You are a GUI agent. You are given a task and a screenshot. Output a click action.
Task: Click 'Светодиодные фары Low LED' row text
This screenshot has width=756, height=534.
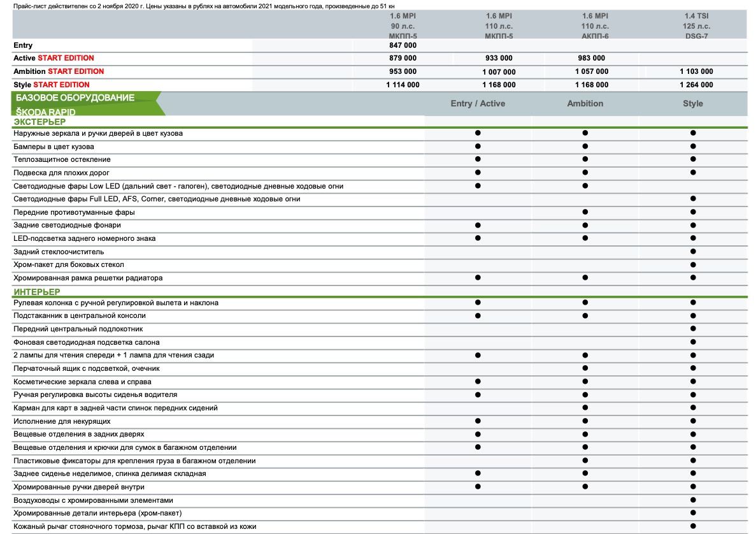click(178, 186)
